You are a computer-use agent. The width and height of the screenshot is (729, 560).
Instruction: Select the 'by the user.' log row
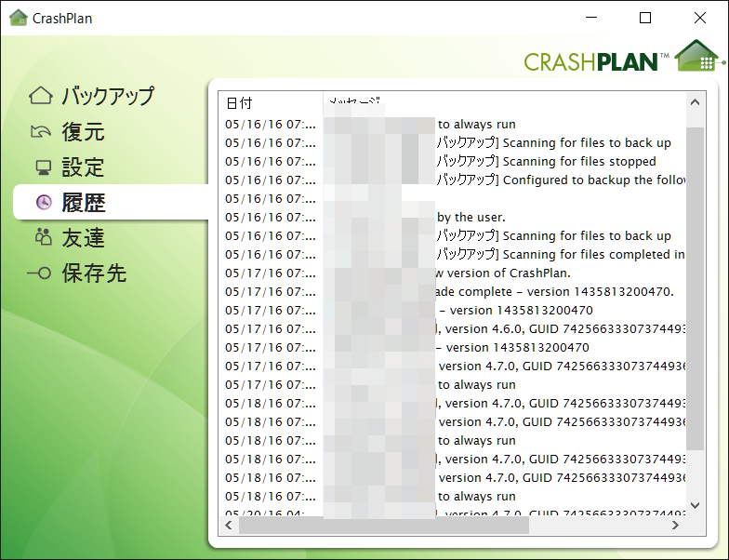click(x=452, y=218)
